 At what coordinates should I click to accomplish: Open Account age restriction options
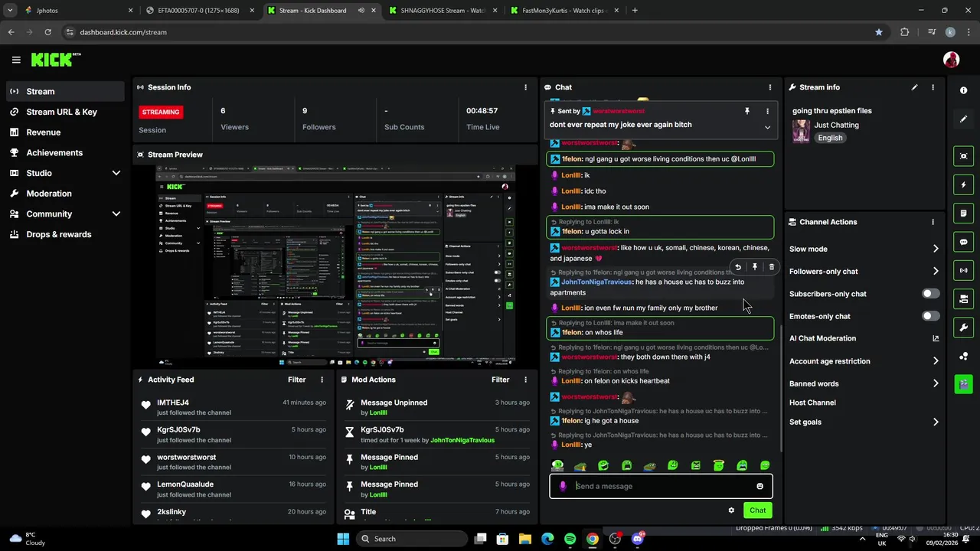pyautogui.click(x=864, y=361)
